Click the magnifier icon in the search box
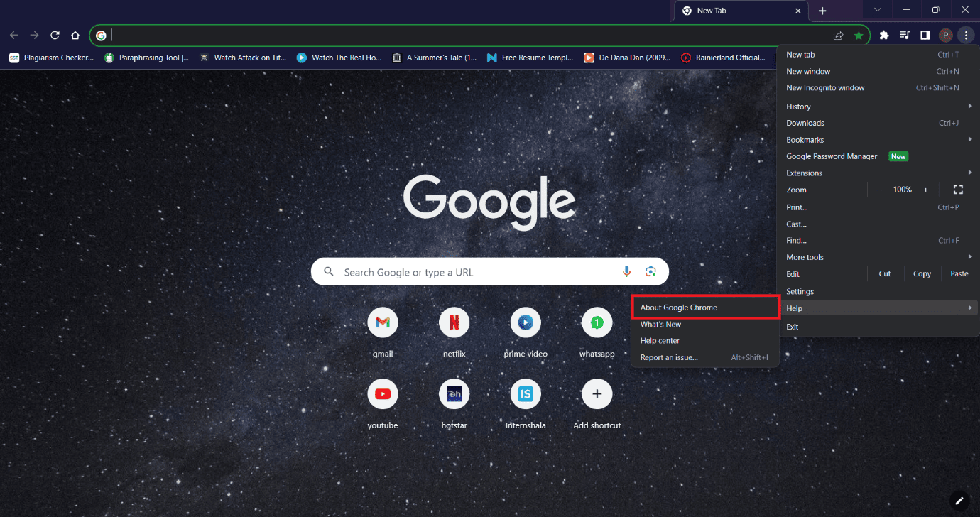 click(329, 272)
